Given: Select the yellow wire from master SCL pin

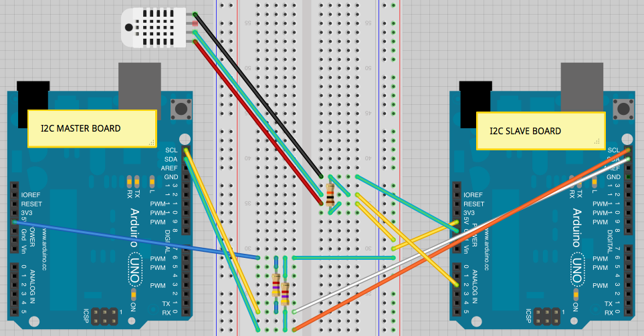Looking at the screenshot, I should click(222, 231).
